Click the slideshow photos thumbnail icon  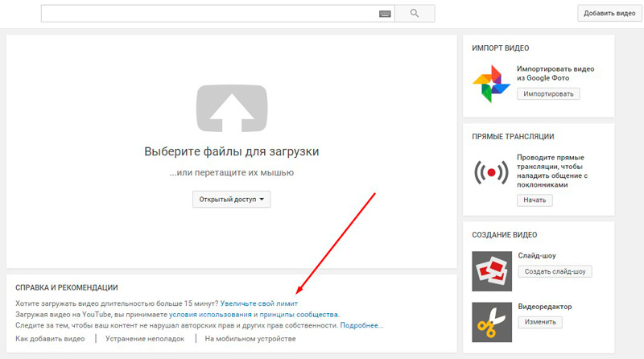(x=492, y=271)
